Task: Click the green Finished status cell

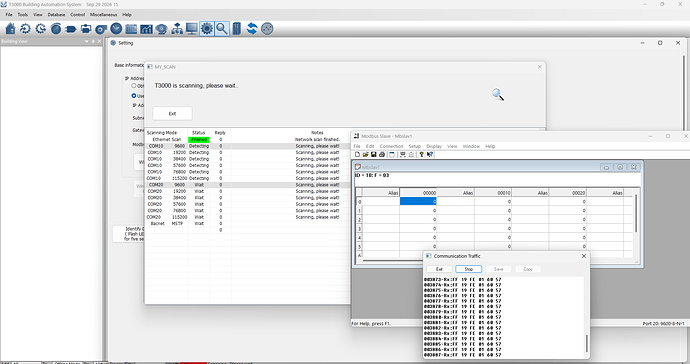Action: click(x=198, y=140)
